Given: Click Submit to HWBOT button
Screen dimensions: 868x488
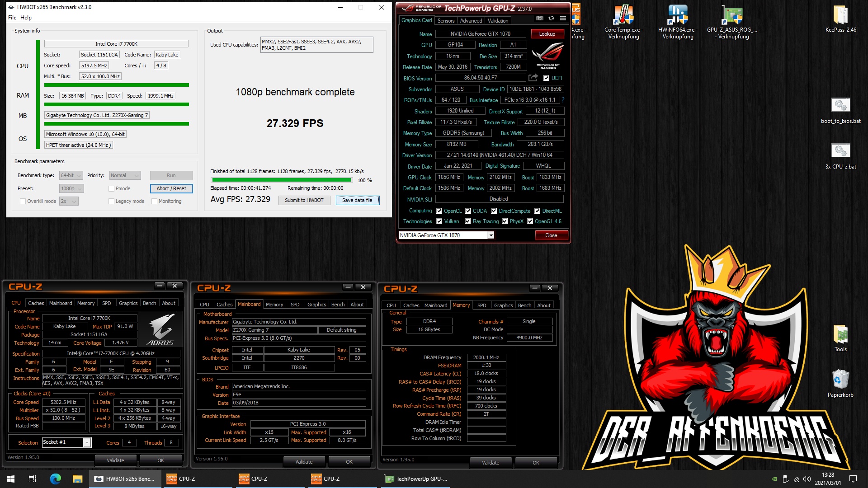Looking at the screenshot, I should [304, 200].
